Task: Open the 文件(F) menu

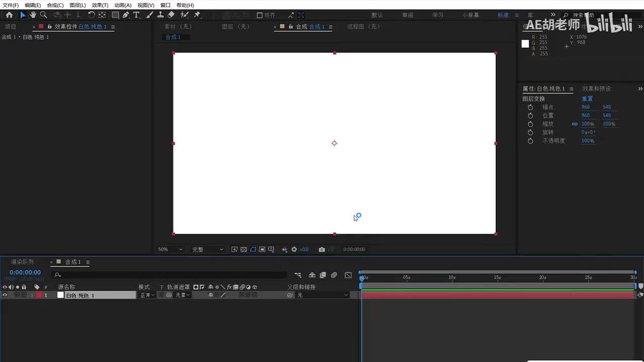Action: click(x=11, y=5)
